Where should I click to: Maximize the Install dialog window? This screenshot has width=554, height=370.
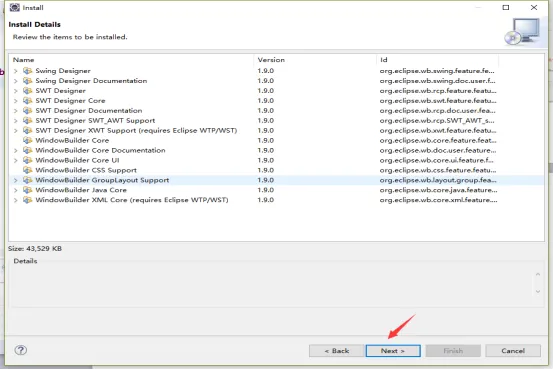(x=506, y=7)
